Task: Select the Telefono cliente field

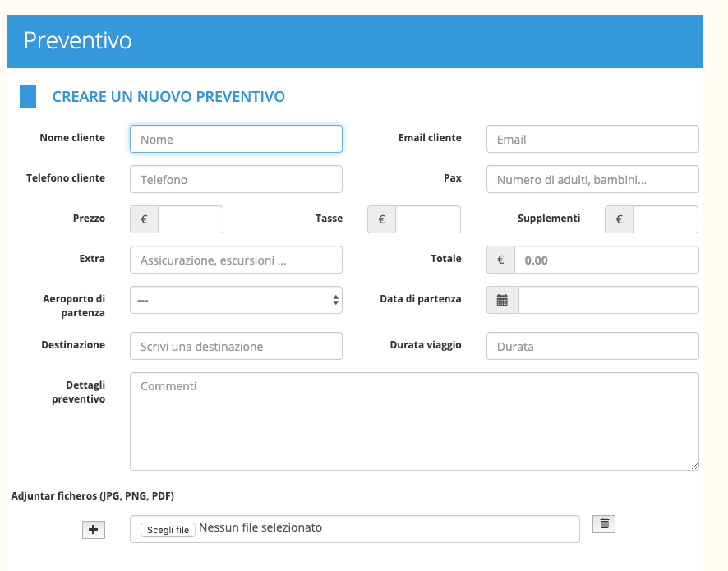Action: [236, 179]
